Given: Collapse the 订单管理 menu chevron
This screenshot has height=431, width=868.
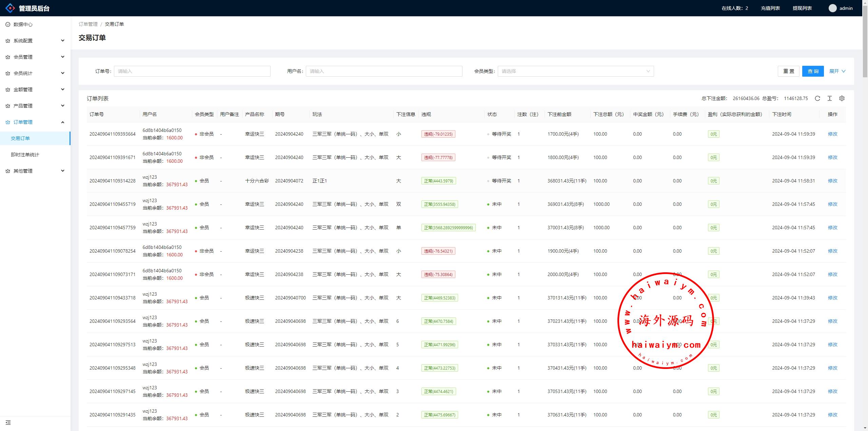Looking at the screenshot, I should [63, 122].
